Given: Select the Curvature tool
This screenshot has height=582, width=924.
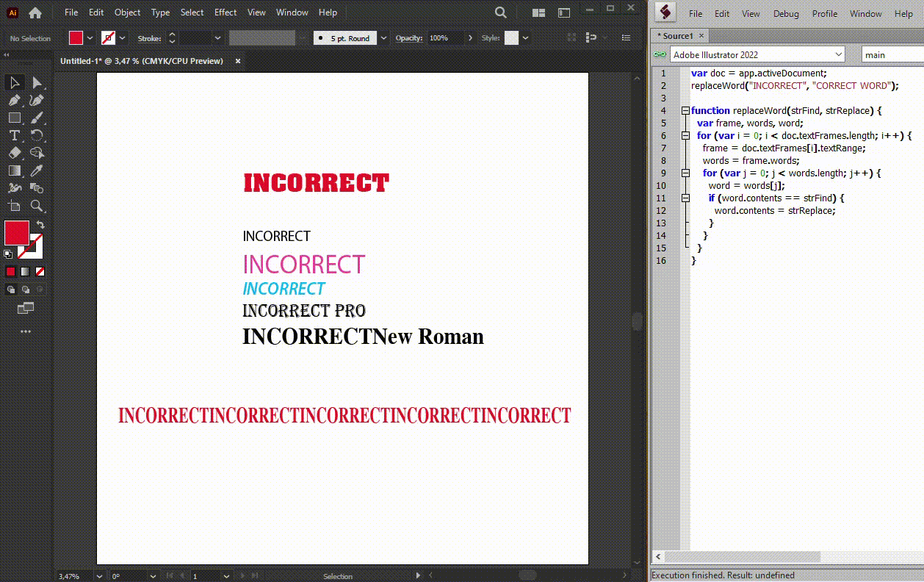Looking at the screenshot, I should point(37,101).
